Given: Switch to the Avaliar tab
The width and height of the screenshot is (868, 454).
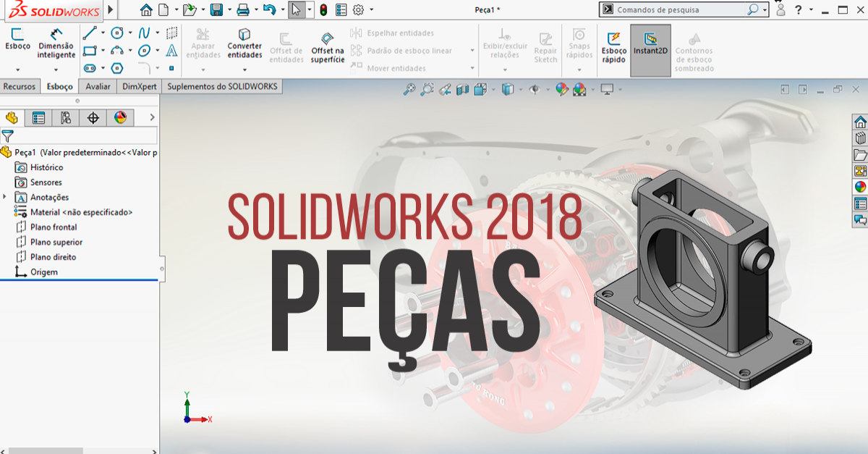Looking at the screenshot, I should click(x=97, y=86).
